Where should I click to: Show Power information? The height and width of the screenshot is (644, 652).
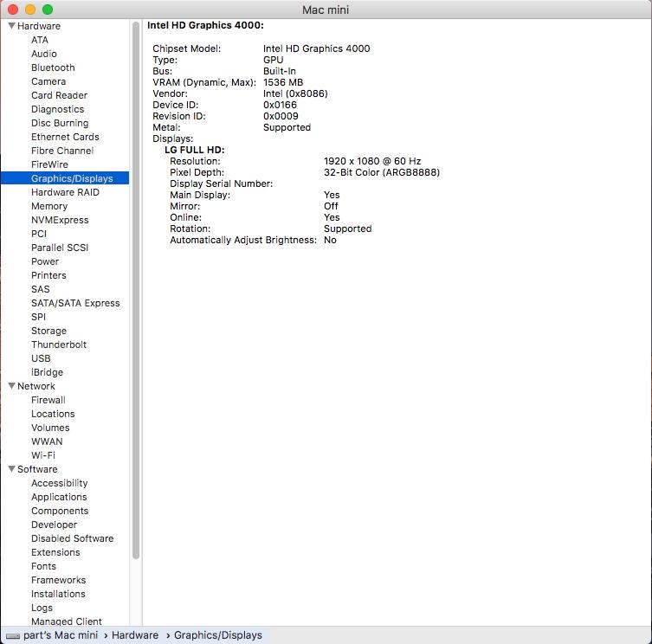click(x=45, y=261)
